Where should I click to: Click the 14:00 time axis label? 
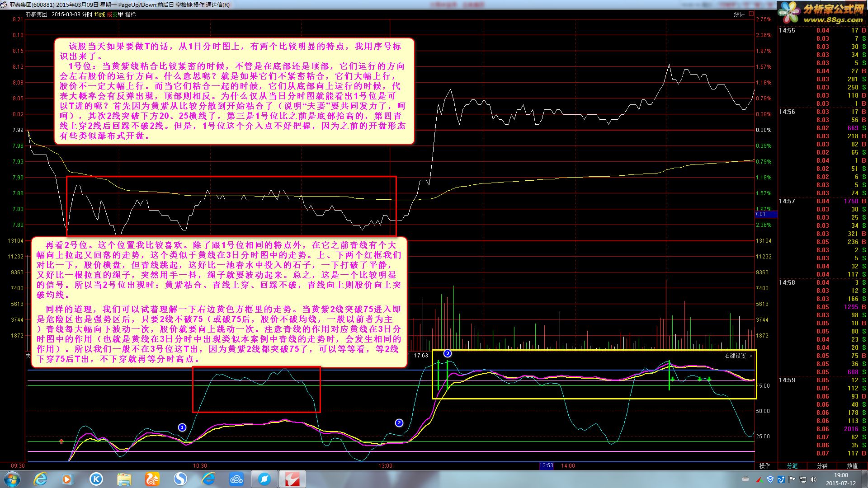pyautogui.click(x=568, y=466)
